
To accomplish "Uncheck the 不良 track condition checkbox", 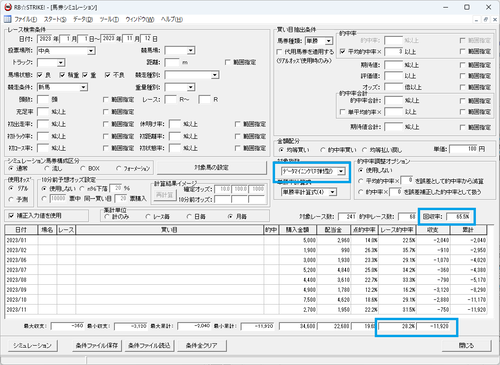I will click(x=107, y=75).
